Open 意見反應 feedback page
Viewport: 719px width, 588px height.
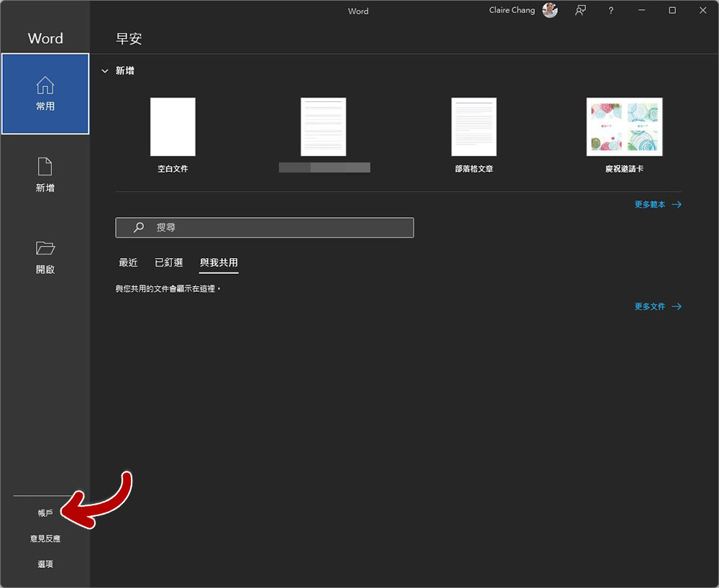[45, 538]
